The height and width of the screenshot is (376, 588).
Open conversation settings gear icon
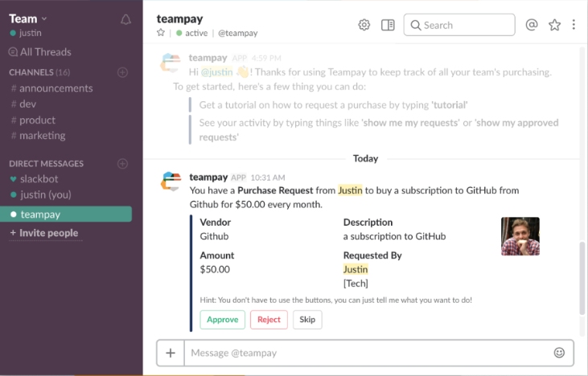(364, 25)
